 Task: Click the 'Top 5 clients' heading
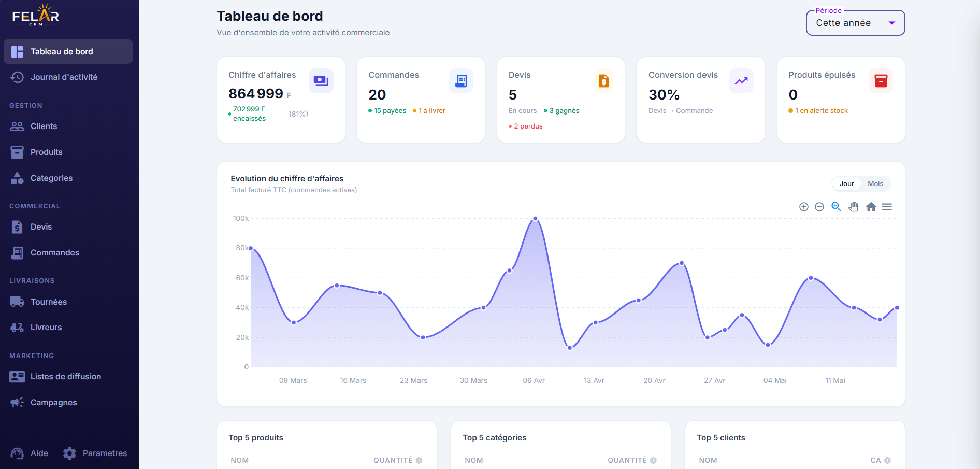(x=721, y=438)
